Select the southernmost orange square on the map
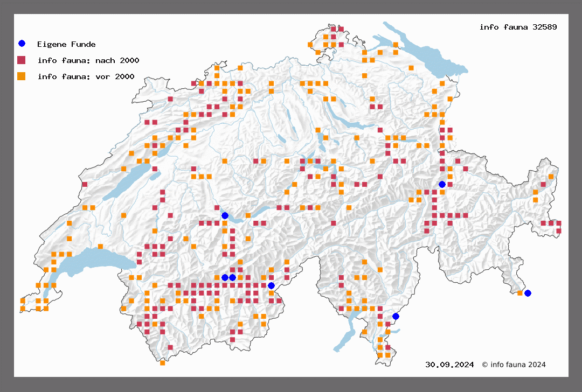 (162, 363)
